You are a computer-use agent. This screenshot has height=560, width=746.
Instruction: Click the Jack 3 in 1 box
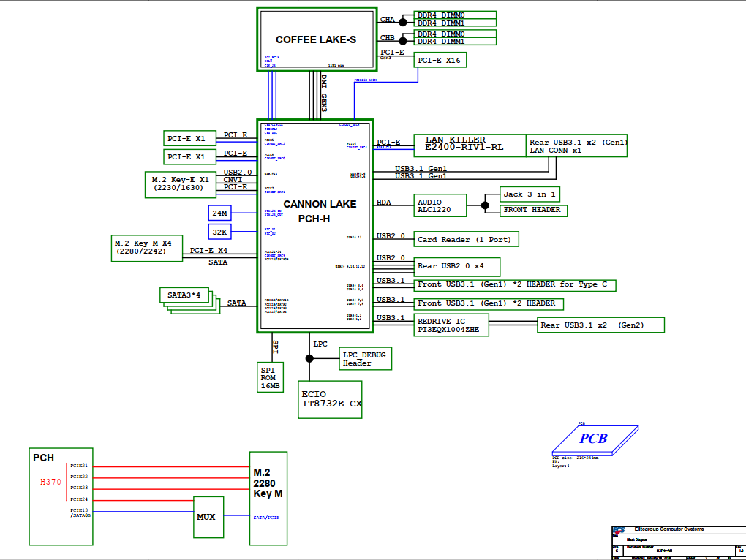[x=530, y=194]
